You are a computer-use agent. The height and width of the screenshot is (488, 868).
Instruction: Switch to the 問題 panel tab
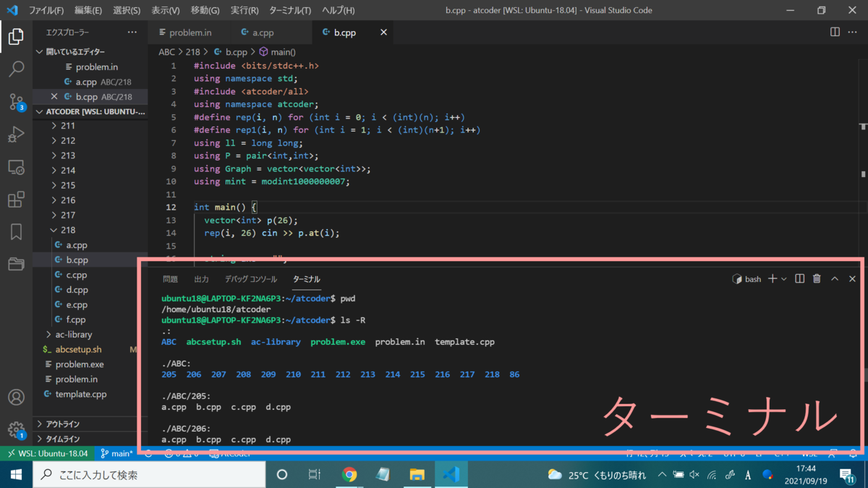(x=170, y=279)
